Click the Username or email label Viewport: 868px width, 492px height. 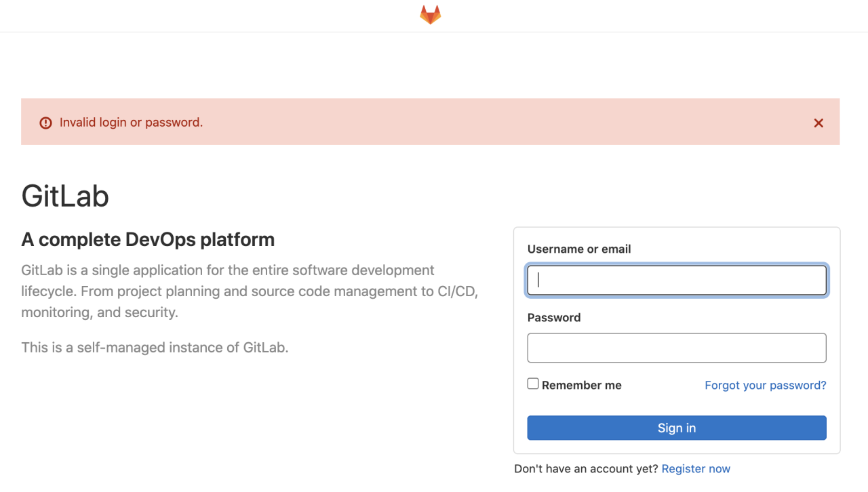click(579, 249)
